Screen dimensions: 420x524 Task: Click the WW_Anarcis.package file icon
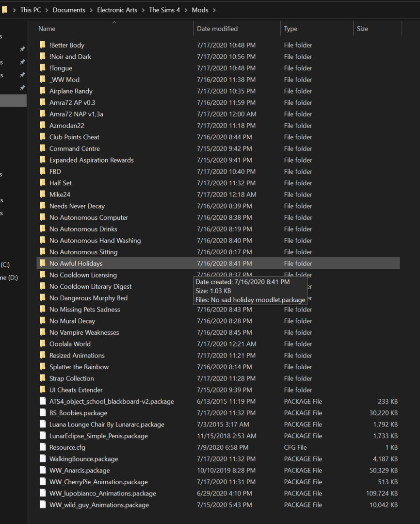point(42,470)
